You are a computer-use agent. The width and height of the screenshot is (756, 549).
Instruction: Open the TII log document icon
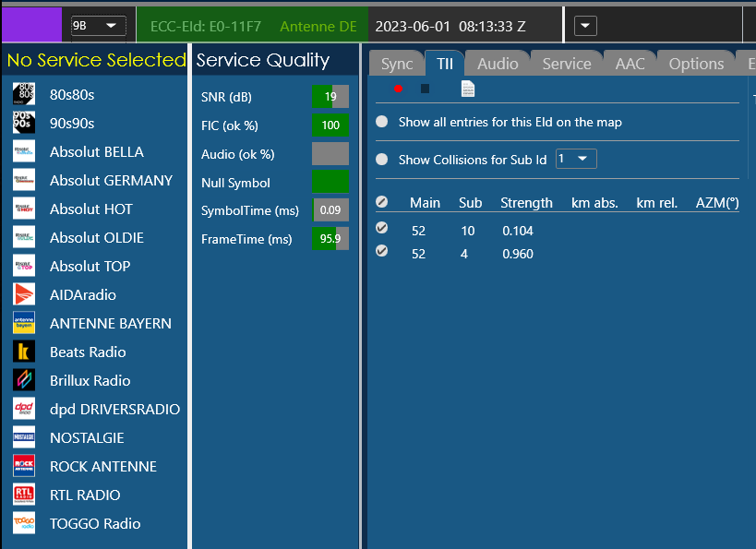(468, 89)
